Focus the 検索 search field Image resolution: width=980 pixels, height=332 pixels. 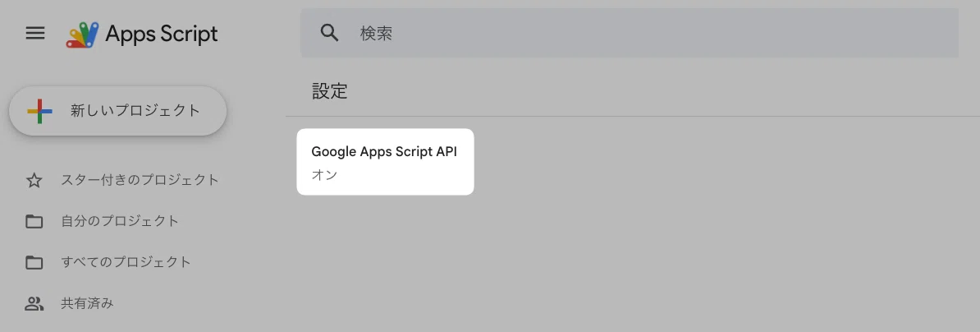[x=630, y=33]
